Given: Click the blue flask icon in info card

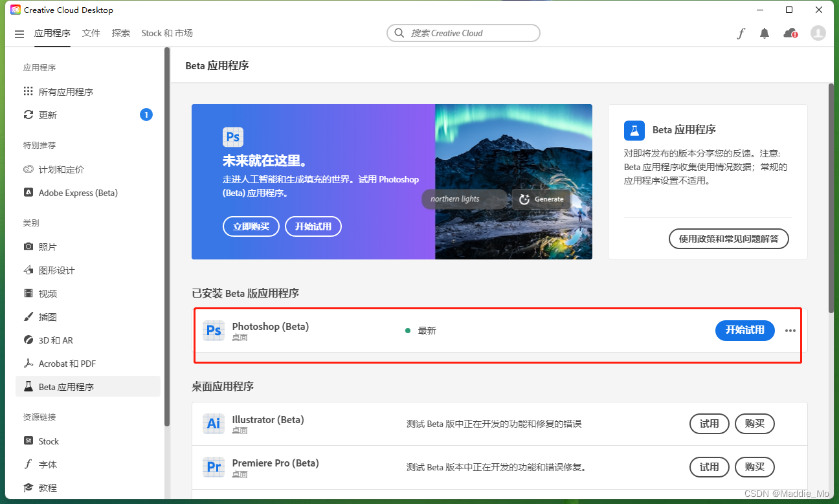Looking at the screenshot, I should 634,130.
